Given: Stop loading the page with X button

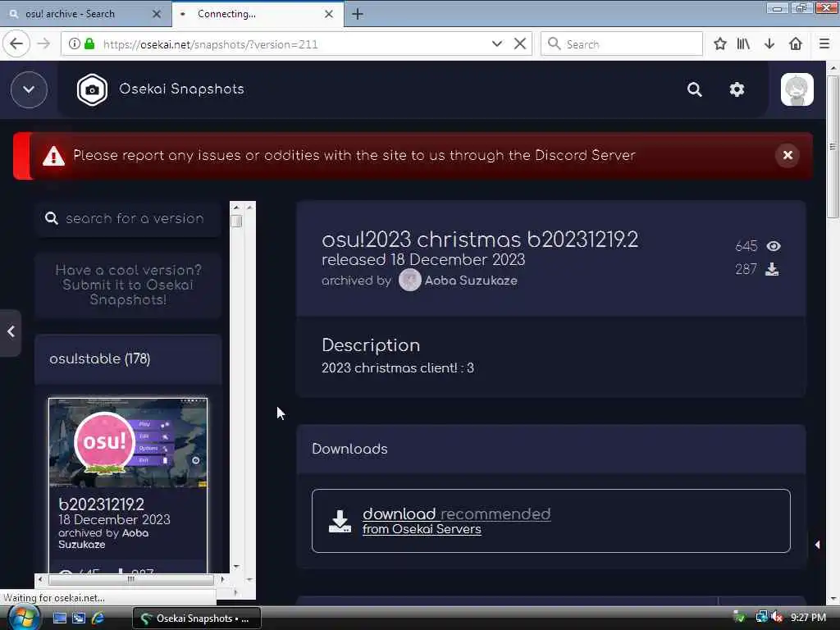Looking at the screenshot, I should 519,44.
